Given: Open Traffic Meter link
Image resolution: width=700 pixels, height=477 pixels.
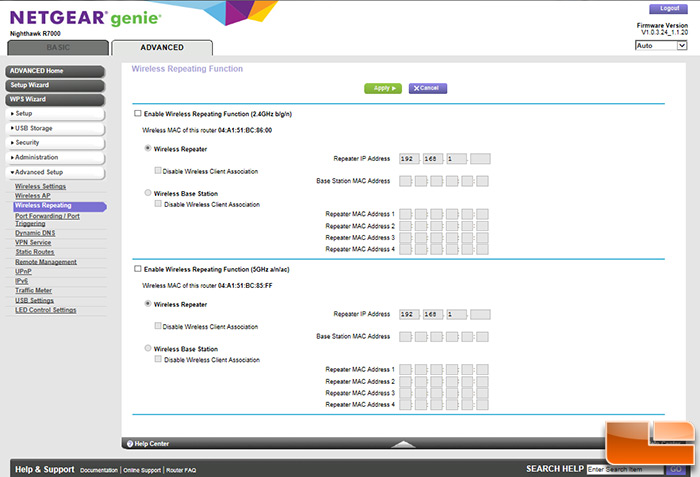Looking at the screenshot, I should coord(33,290).
